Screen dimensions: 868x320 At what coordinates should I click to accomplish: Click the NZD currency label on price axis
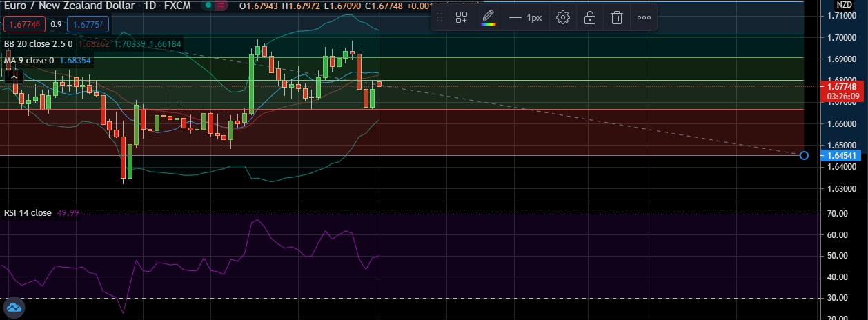point(846,5)
